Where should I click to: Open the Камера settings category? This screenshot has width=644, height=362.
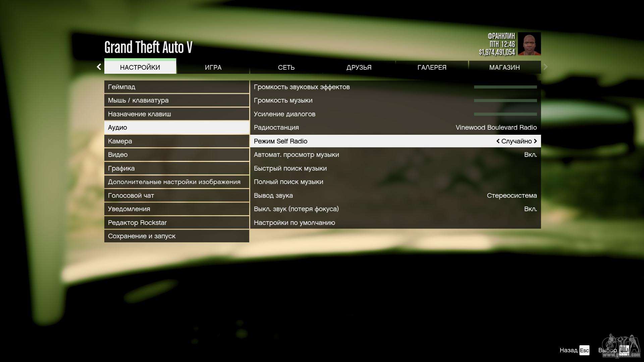[x=177, y=141]
